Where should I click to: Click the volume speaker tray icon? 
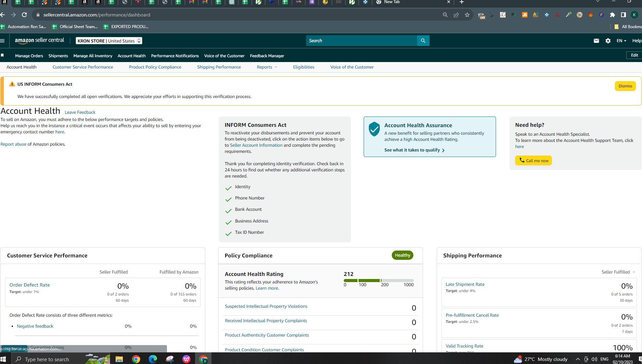click(594, 359)
